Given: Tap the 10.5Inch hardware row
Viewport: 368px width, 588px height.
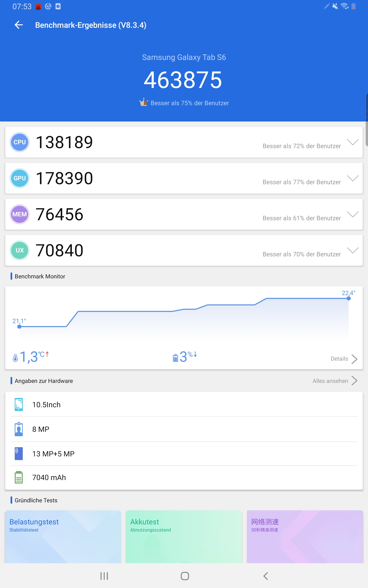Looking at the screenshot, I should 184,404.
